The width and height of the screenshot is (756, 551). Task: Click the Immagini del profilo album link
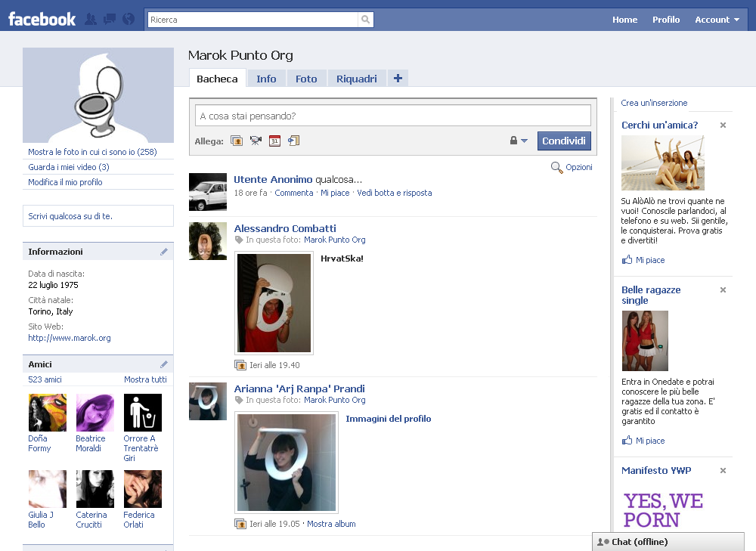click(388, 419)
